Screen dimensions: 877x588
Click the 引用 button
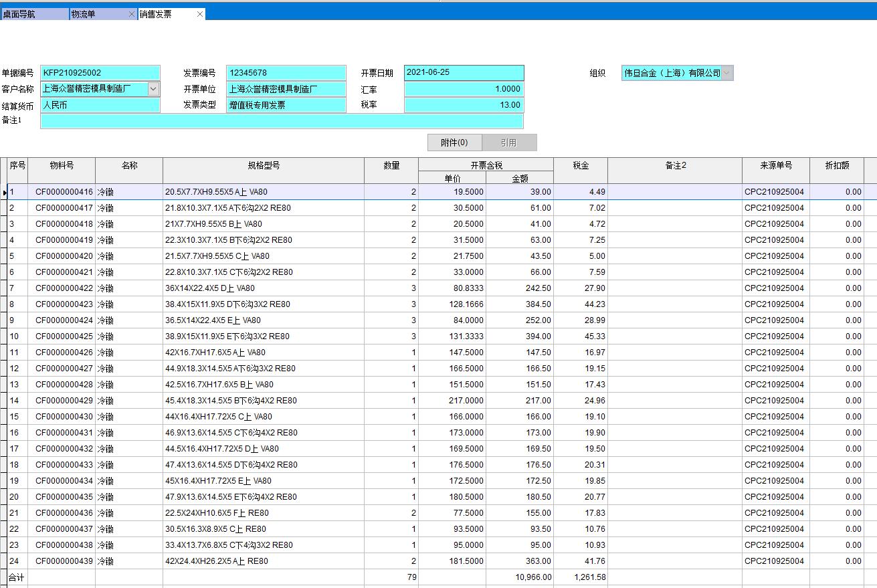pyautogui.click(x=508, y=142)
